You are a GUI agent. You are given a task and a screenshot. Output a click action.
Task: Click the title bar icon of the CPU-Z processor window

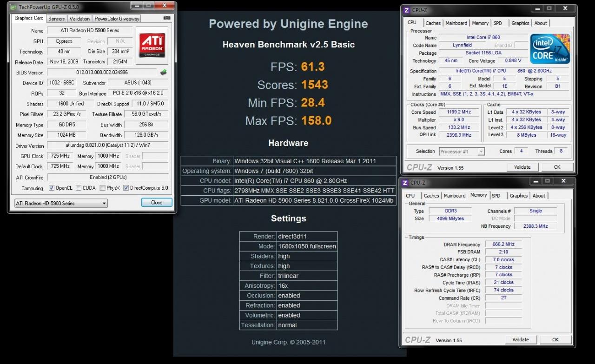pos(406,9)
